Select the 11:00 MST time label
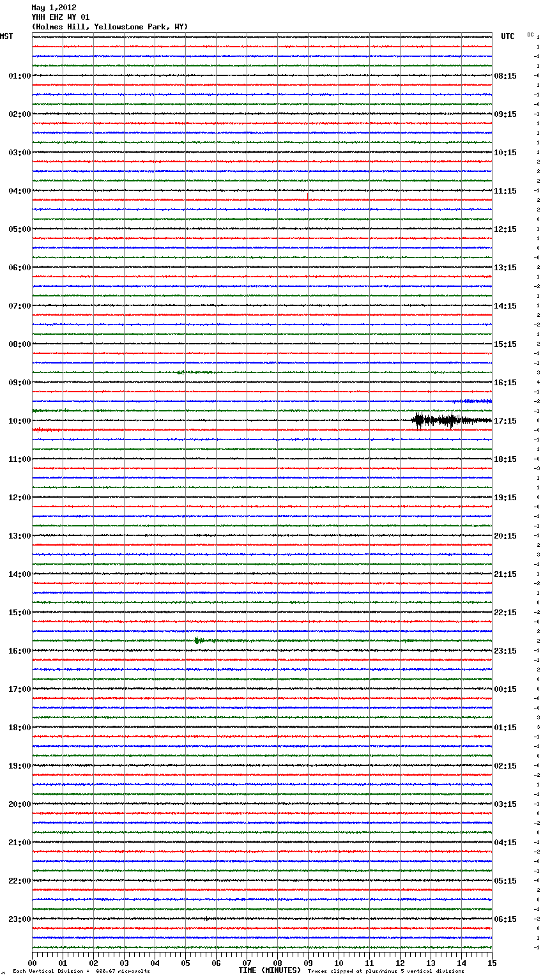Viewport: 543px width, 980px height. pyautogui.click(x=20, y=459)
